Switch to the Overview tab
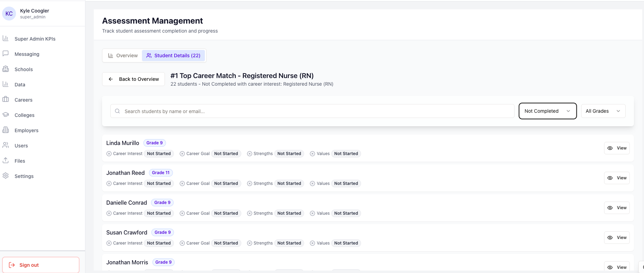The image size is (644, 273). click(123, 56)
